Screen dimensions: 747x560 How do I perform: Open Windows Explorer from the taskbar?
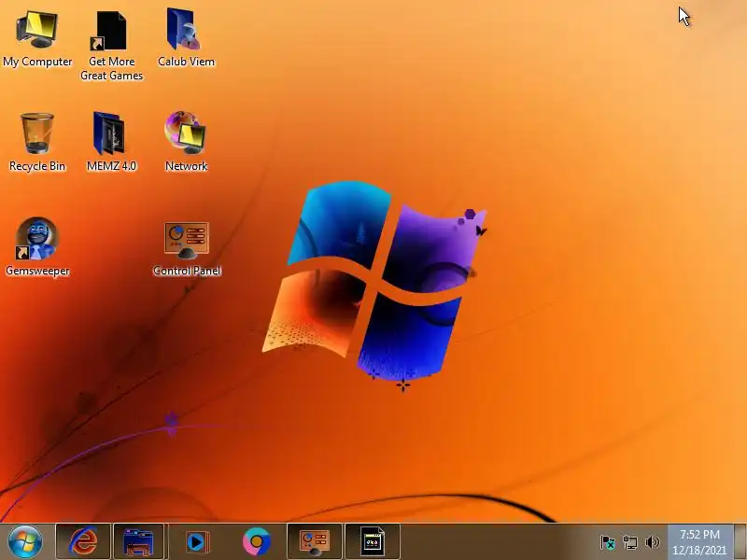point(138,541)
